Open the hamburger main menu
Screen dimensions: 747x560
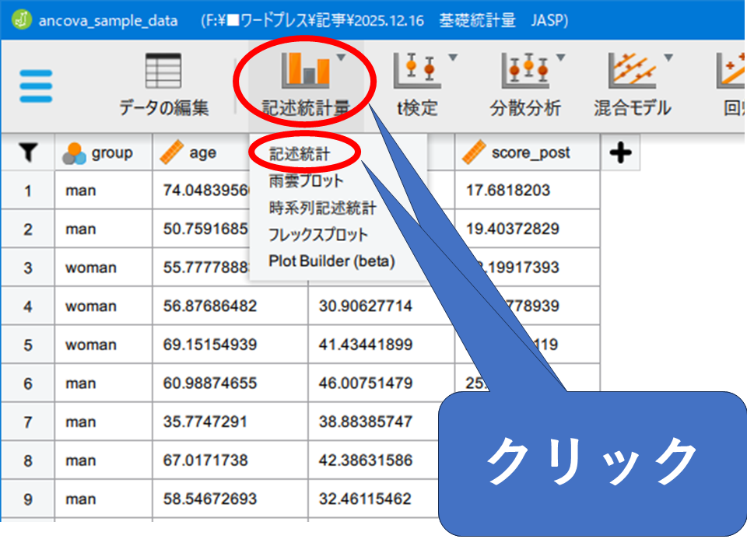(x=36, y=86)
